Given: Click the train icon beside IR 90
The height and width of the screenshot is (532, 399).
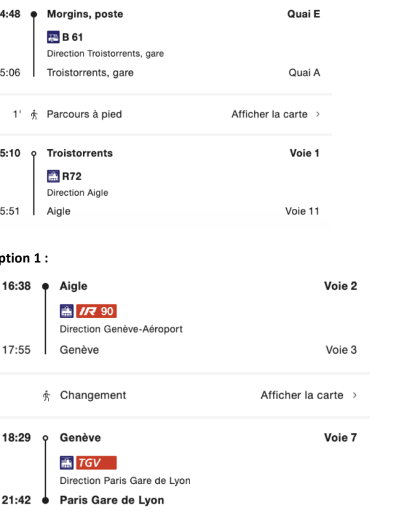Looking at the screenshot, I should 67,311.
